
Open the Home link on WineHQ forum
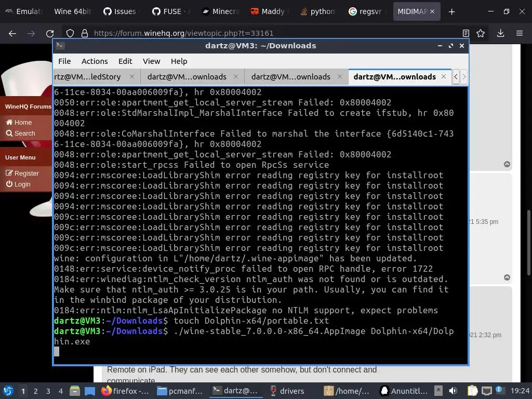(x=19, y=122)
